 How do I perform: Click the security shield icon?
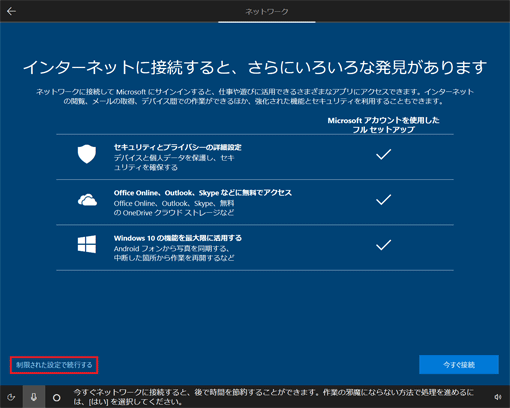point(87,154)
